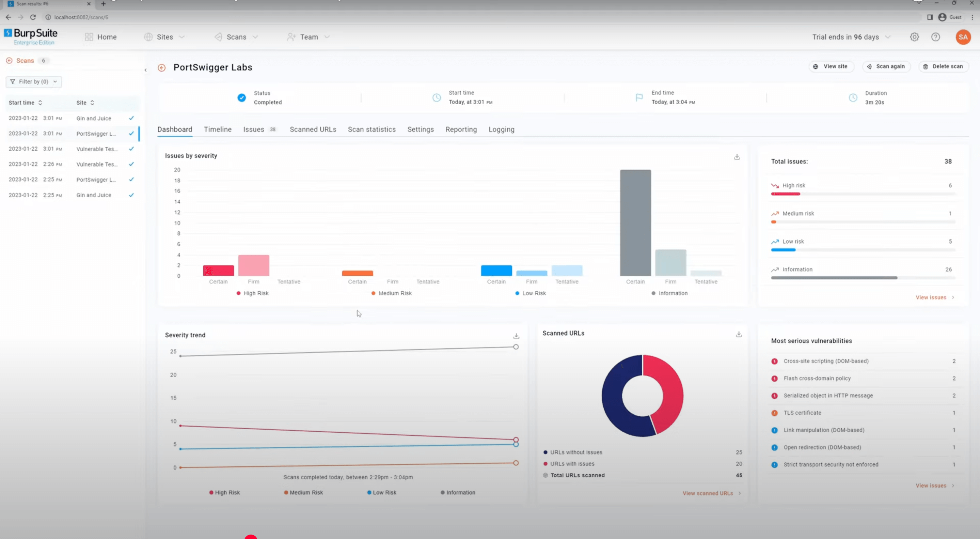Switch to the Timeline tab

pos(218,129)
